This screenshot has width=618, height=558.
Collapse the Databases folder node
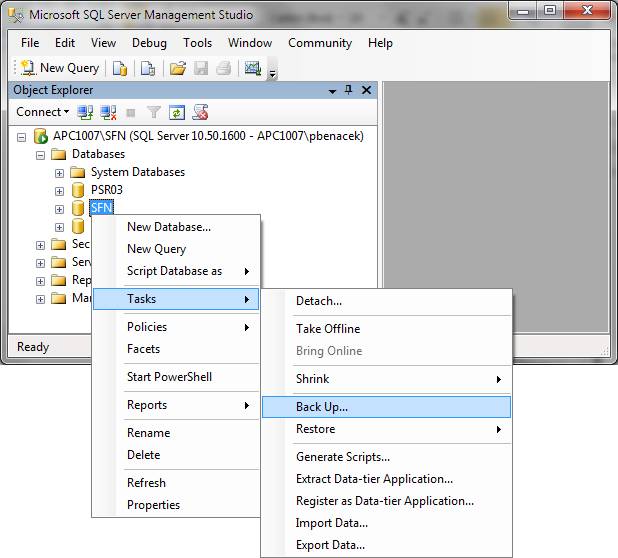pyautogui.click(x=40, y=155)
